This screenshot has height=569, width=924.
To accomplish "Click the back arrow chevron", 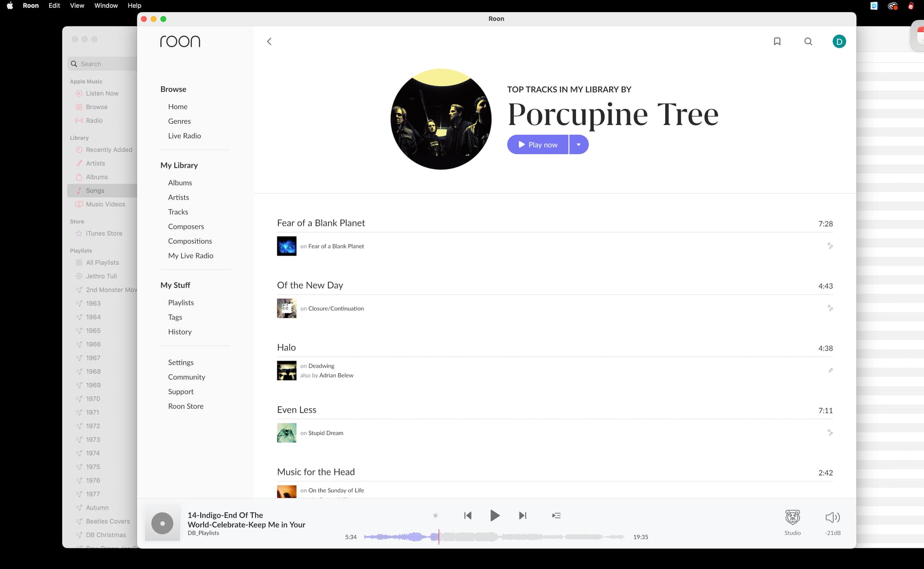I will [x=269, y=41].
